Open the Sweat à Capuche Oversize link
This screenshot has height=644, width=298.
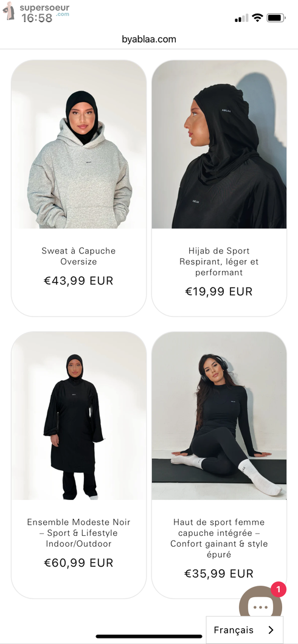pyautogui.click(x=78, y=256)
